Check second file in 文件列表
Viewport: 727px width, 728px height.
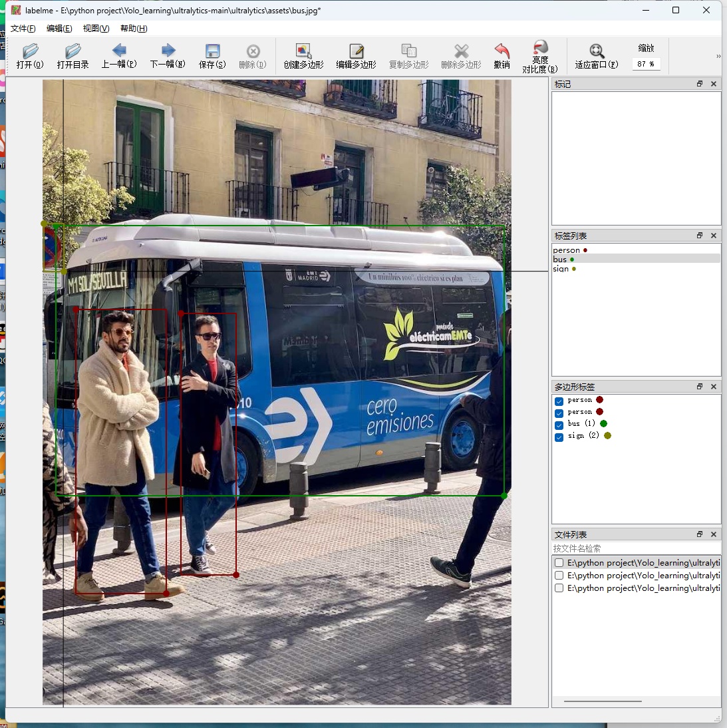click(x=559, y=575)
